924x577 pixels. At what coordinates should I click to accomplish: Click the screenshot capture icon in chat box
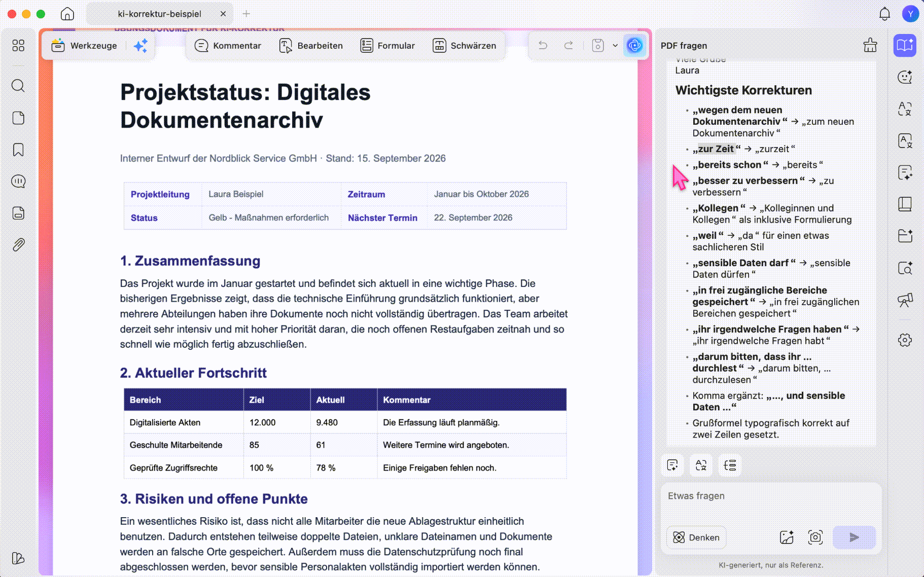[815, 537]
